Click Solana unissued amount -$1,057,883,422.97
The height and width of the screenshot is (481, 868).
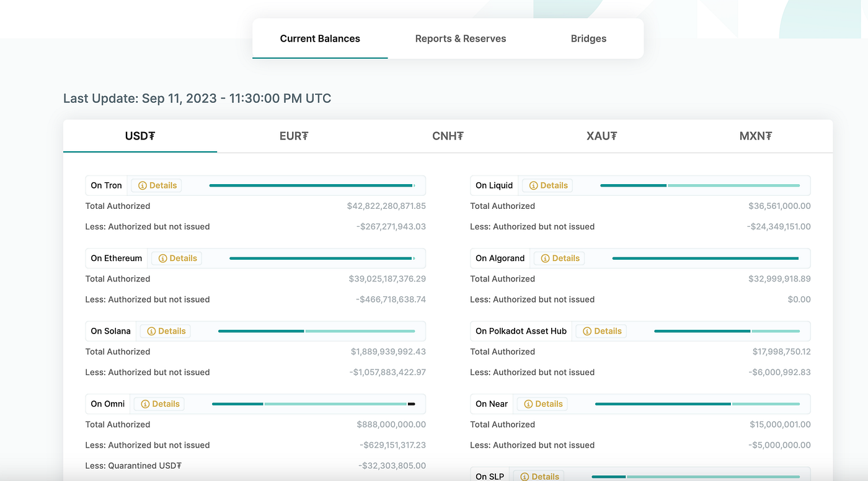tap(387, 373)
